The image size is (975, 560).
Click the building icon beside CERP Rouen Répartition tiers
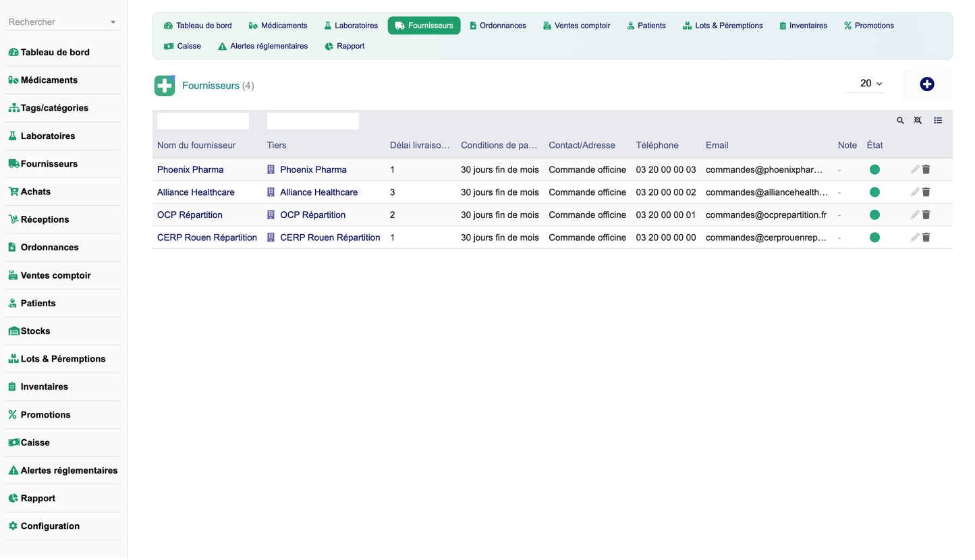coord(271,237)
